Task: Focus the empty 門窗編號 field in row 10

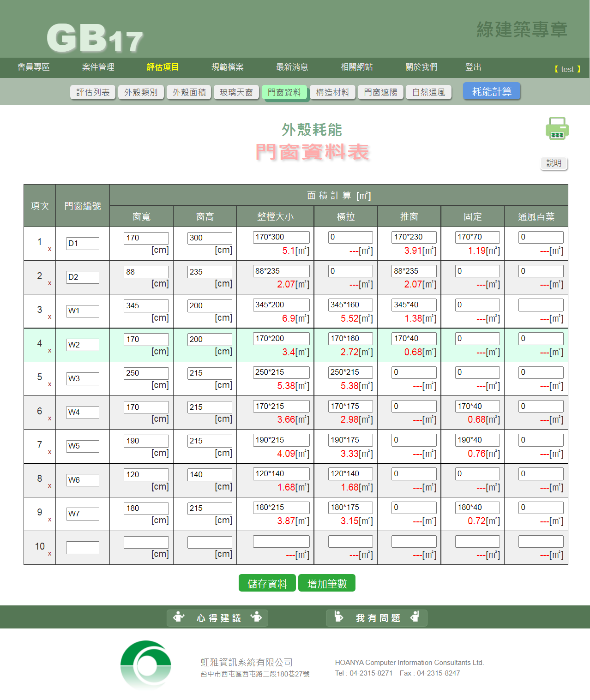Action: pos(82,548)
